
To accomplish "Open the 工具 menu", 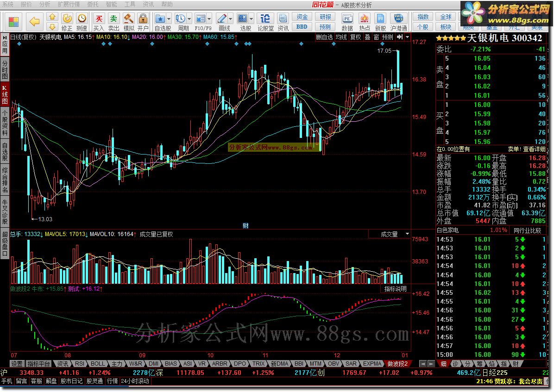I will click(x=130, y=4).
